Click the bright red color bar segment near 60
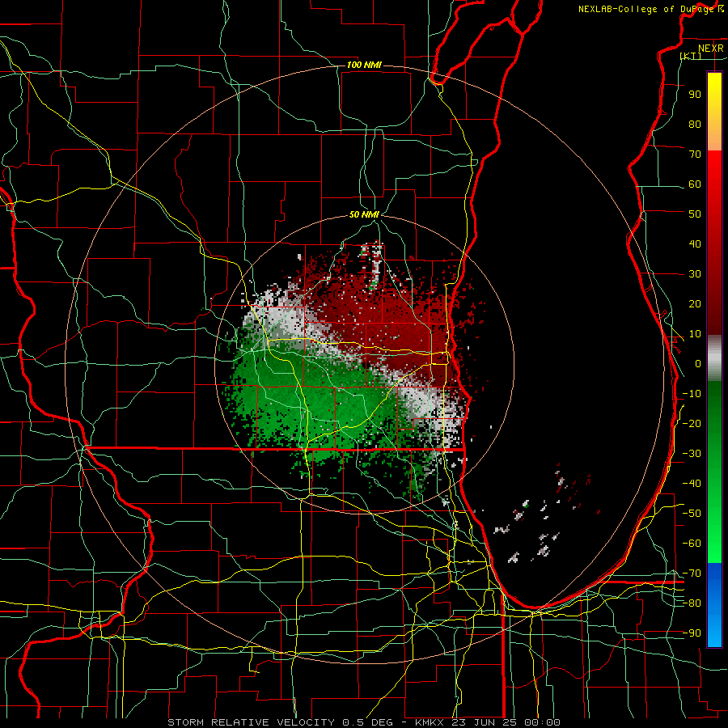Viewport: 728px width, 728px height. pos(714,186)
